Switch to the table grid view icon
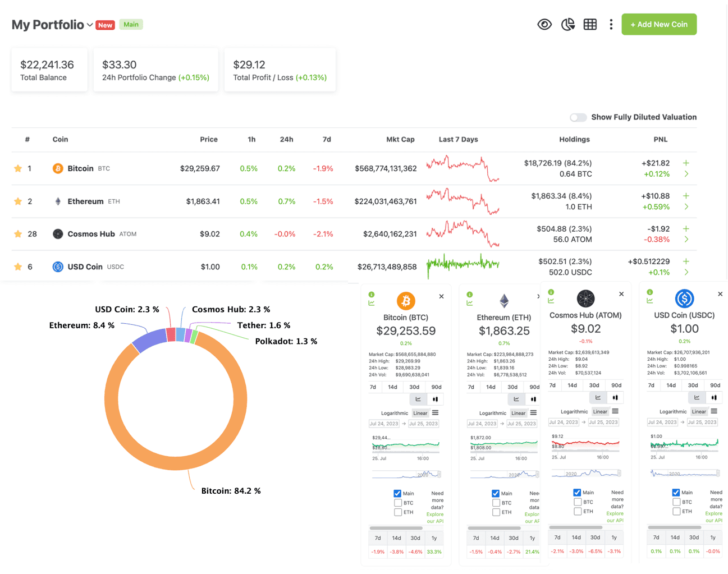The image size is (728, 574). pyautogui.click(x=590, y=24)
